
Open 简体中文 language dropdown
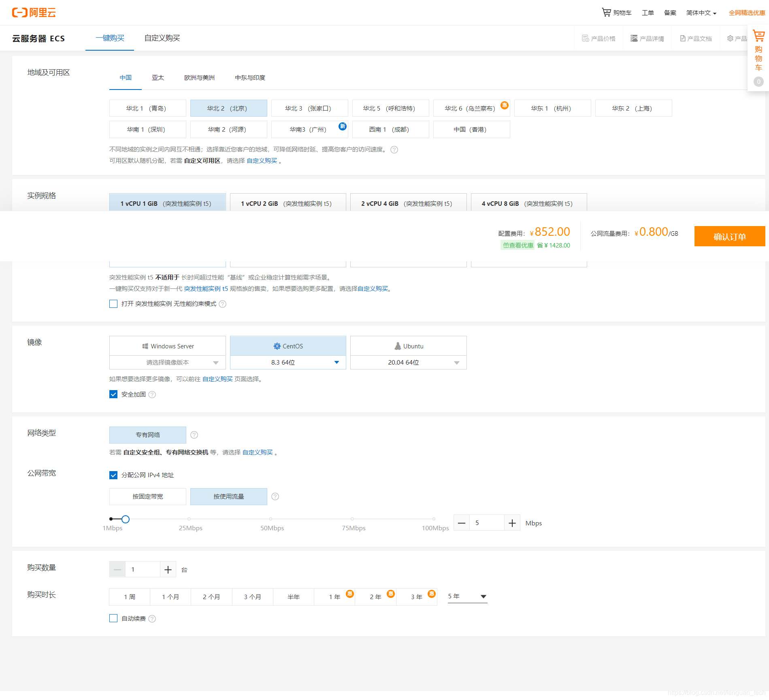(x=701, y=13)
